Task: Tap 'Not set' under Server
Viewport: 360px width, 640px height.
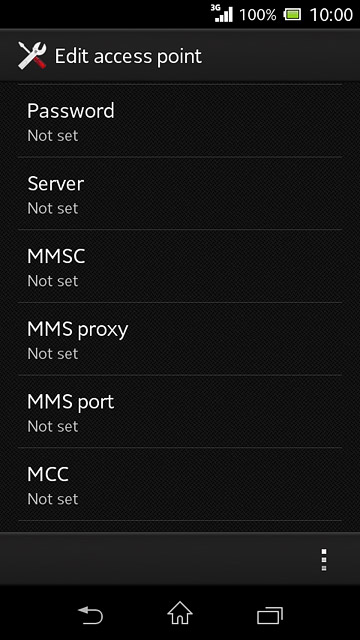Action: [53, 208]
